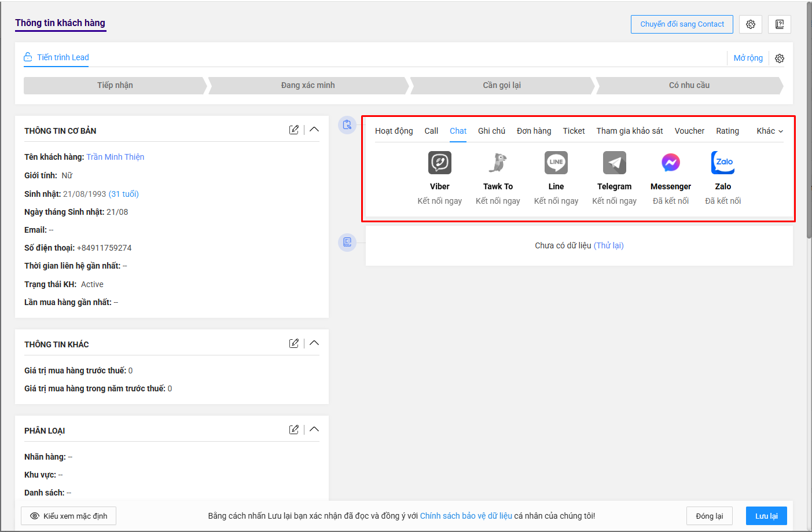Viewport: 812px width, 532px height.
Task: Click the lock icon beside Tiến trình Lead
Action: coord(28,57)
